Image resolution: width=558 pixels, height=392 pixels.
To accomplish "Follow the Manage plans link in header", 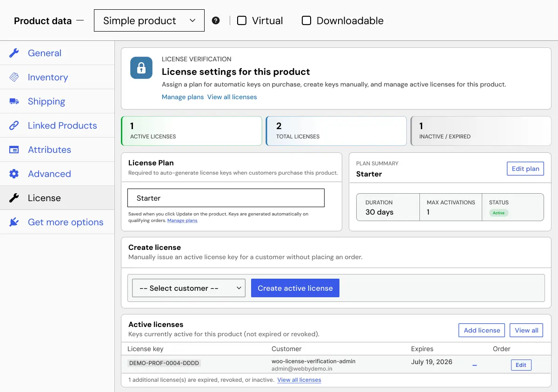I will 183,97.
